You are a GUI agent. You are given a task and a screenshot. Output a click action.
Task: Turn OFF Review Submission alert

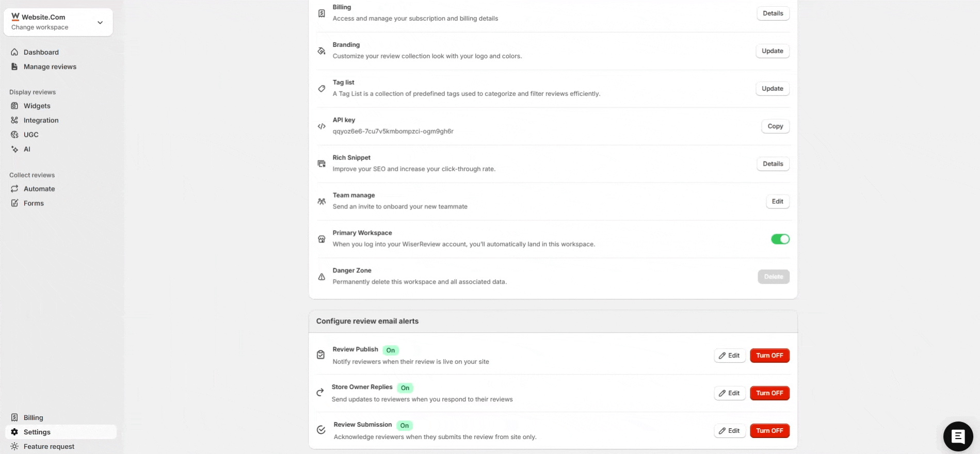click(769, 431)
